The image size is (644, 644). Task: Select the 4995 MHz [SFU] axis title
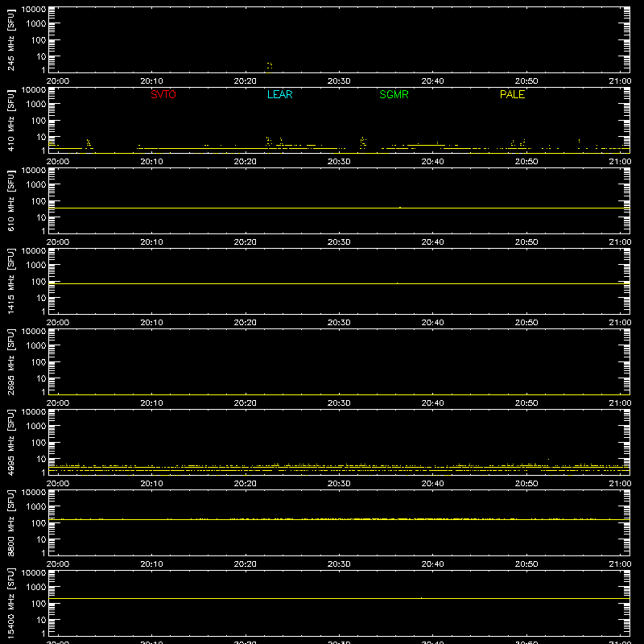pos(10,442)
